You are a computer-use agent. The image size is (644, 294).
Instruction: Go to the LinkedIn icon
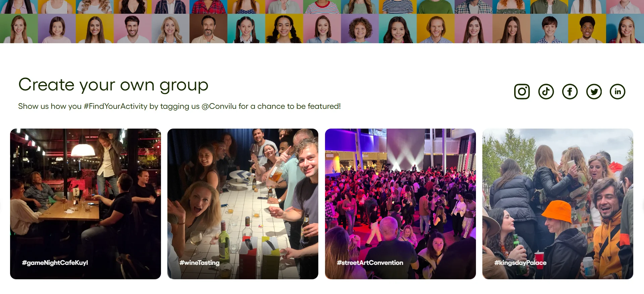point(618,92)
